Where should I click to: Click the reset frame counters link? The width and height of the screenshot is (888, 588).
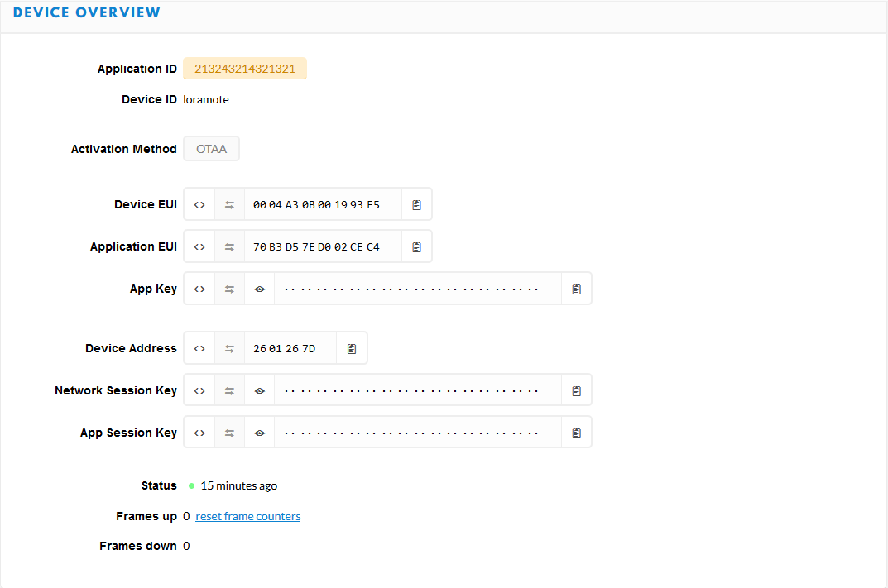(248, 516)
